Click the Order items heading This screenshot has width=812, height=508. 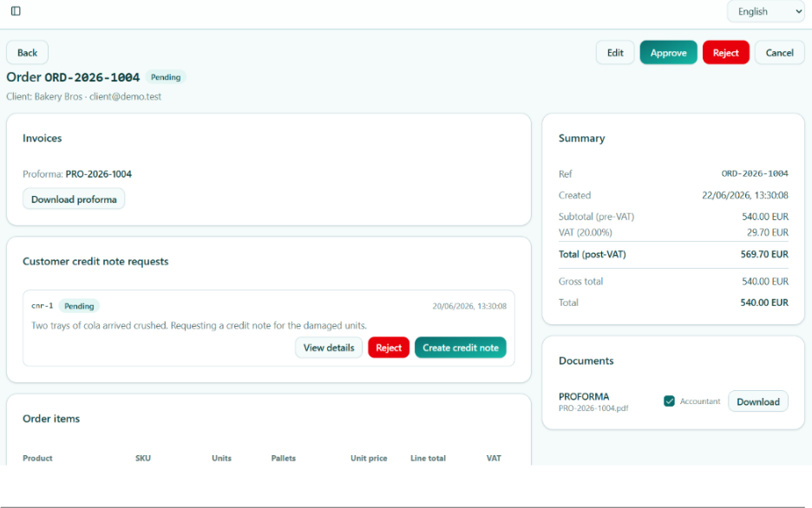pyautogui.click(x=51, y=419)
